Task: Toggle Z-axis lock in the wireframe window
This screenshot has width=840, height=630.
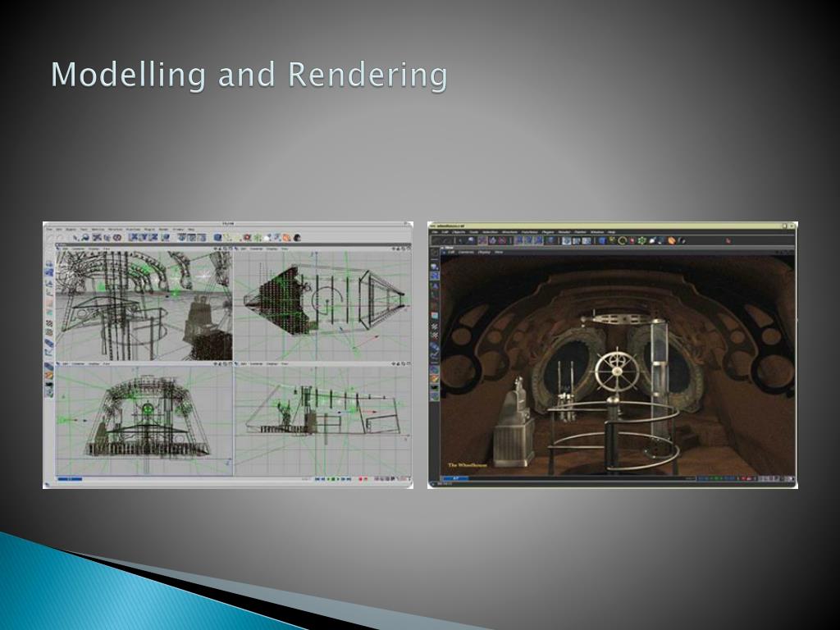Action: tap(153, 237)
